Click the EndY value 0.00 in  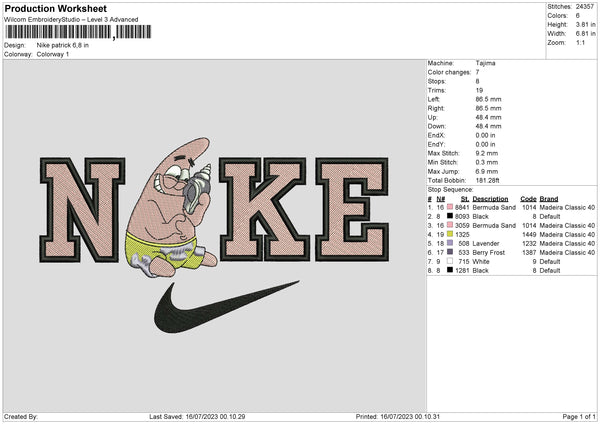tap(485, 144)
